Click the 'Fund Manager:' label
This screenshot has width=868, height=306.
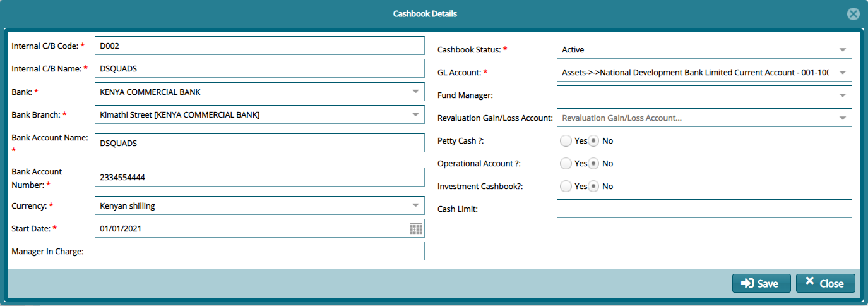[465, 95]
